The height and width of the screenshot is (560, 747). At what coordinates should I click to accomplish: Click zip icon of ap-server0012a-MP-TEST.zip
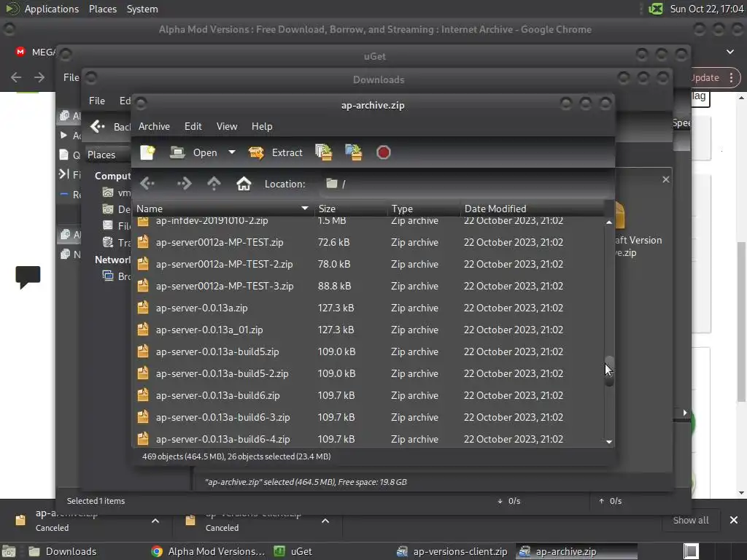click(143, 242)
